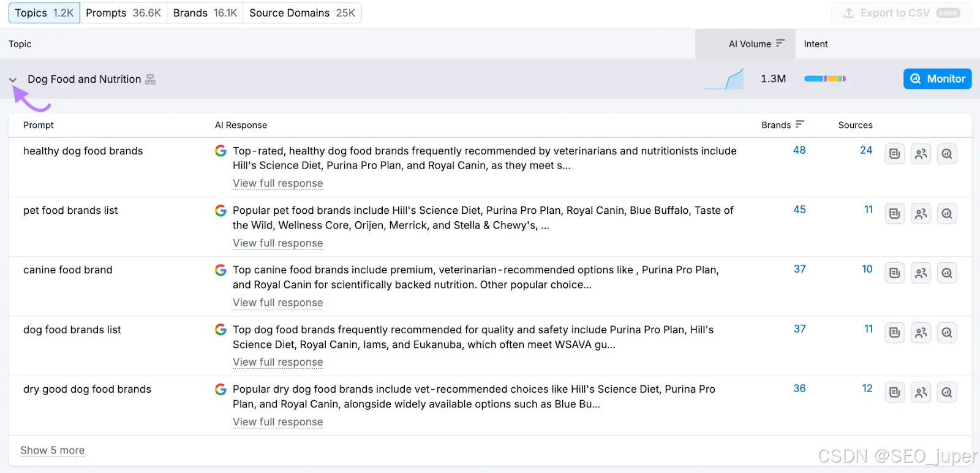Monitor icon for canine food brand row
980x473 pixels.
[947, 273]
